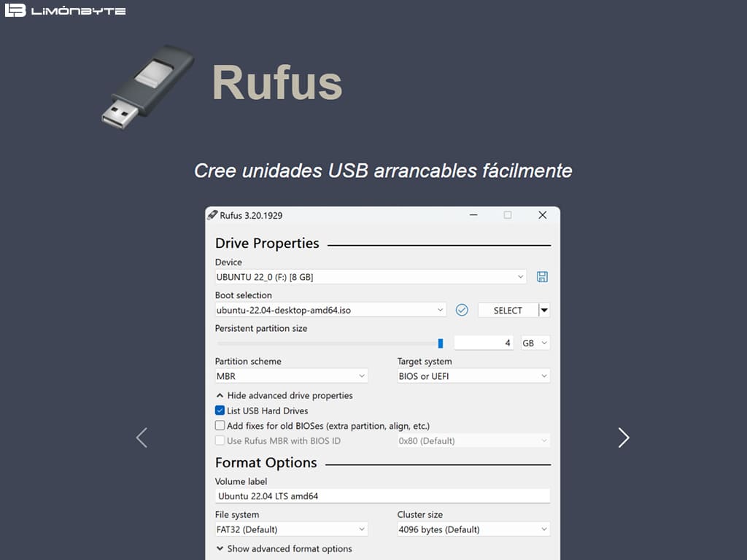Image resolution: width=747 pixels, height=560 pixels.
Task: Click the Rufus title bar app icon
Action: tap(212, 215)
